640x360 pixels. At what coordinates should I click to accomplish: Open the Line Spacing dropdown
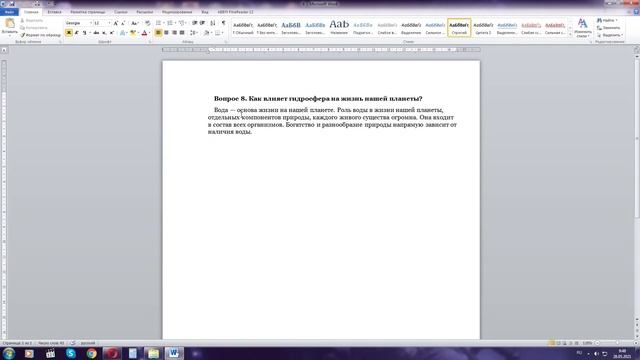[x=193, y=33]
